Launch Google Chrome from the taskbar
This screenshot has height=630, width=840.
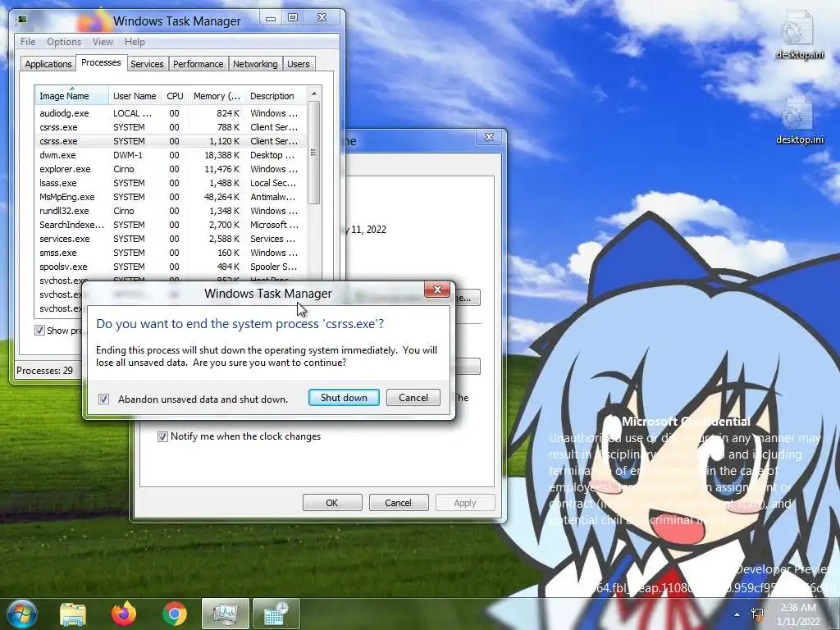coord(175,614)
